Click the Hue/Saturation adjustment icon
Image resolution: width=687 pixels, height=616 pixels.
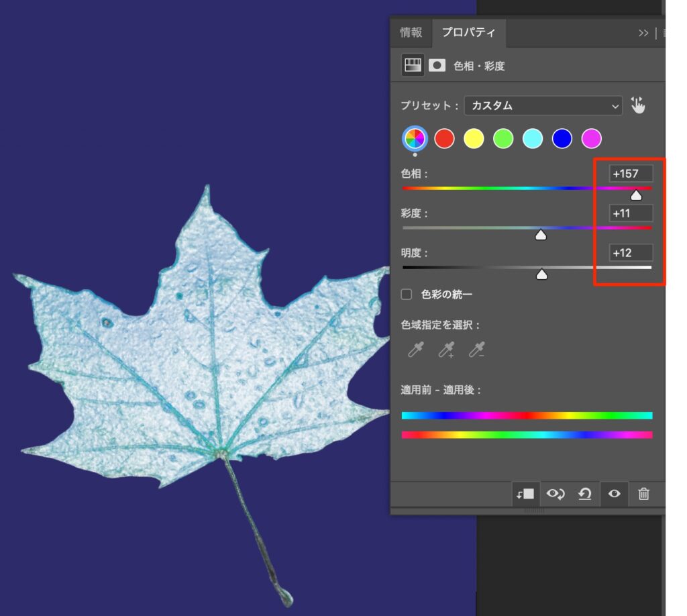point(412,65)
